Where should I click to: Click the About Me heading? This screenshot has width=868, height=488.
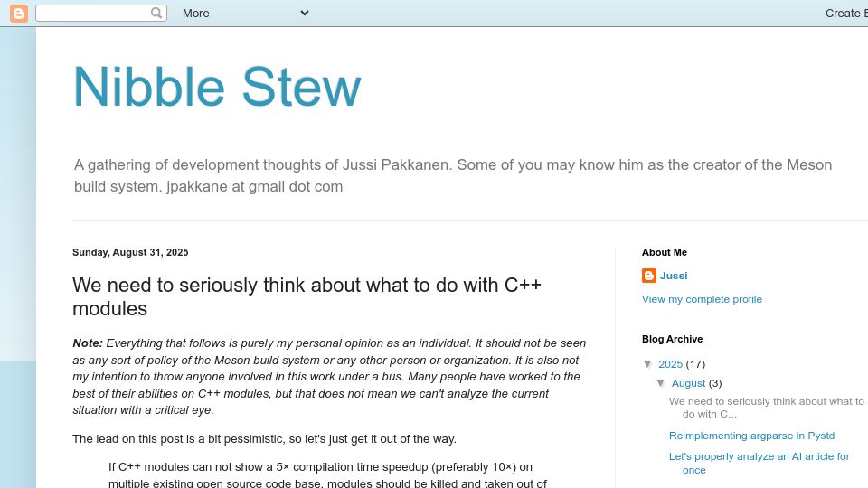(665, 252)
